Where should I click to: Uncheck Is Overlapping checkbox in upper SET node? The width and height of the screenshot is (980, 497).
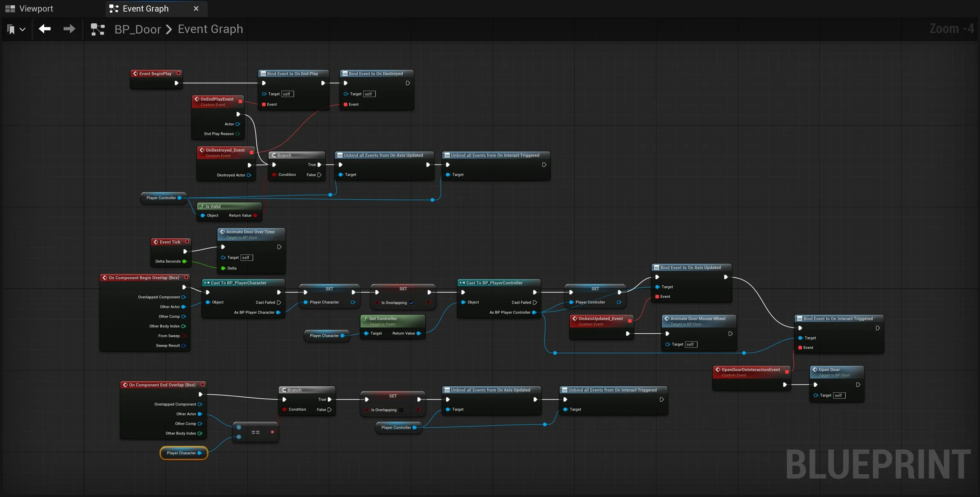412,303
